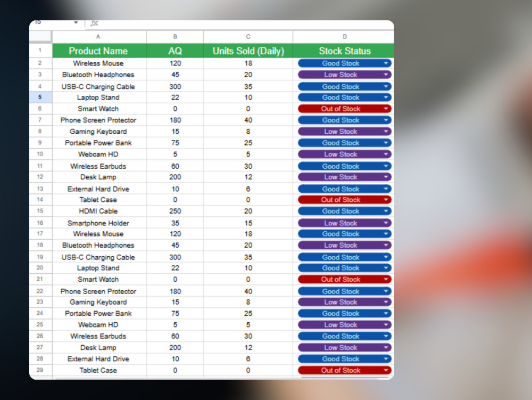Click the Stock Status header cell
Screen dimensions: 532x400
[x=343, y=51]
